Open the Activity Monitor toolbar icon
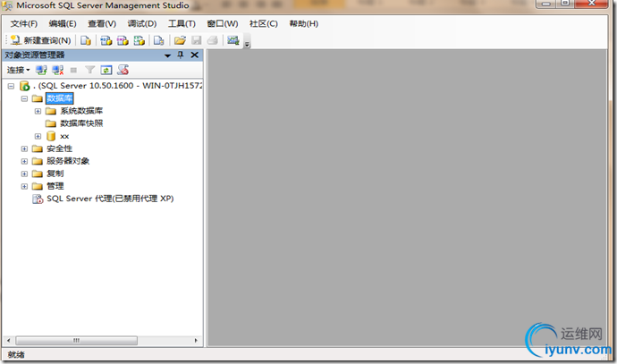This screenshot has width=617, height=364. 233,40
